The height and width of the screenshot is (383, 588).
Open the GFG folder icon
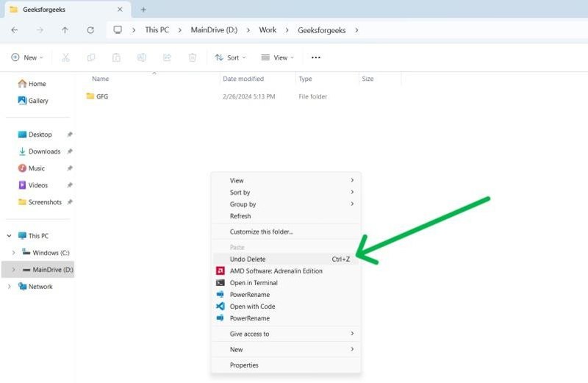pos(90,96)
